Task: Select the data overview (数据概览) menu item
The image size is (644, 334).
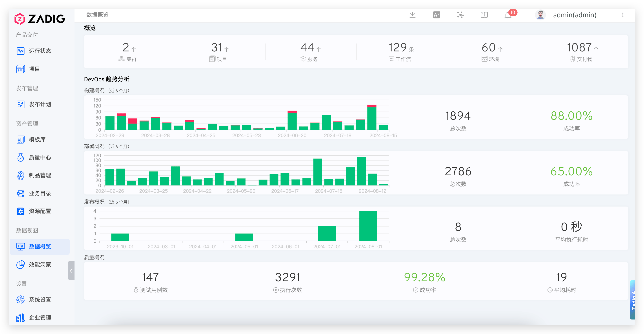Action: 40,247
